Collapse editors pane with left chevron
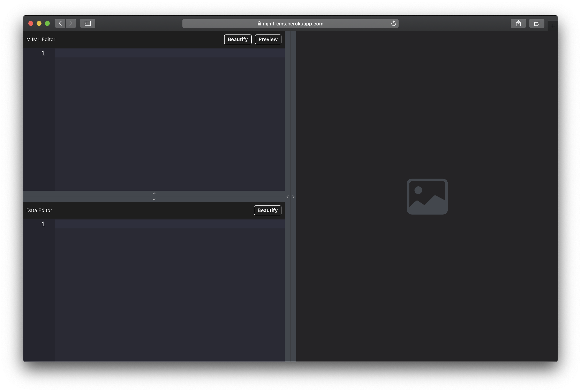This screenshot has width=581, height=392. pos(287,197)
